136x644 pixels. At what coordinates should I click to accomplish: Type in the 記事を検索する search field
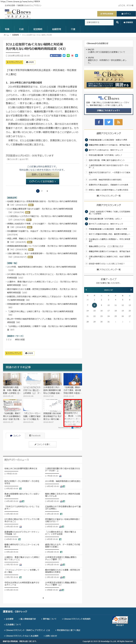coord(99,22)
